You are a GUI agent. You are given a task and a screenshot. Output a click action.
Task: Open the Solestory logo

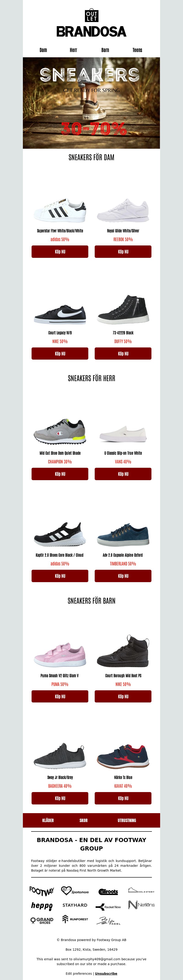tap(141, 891)
